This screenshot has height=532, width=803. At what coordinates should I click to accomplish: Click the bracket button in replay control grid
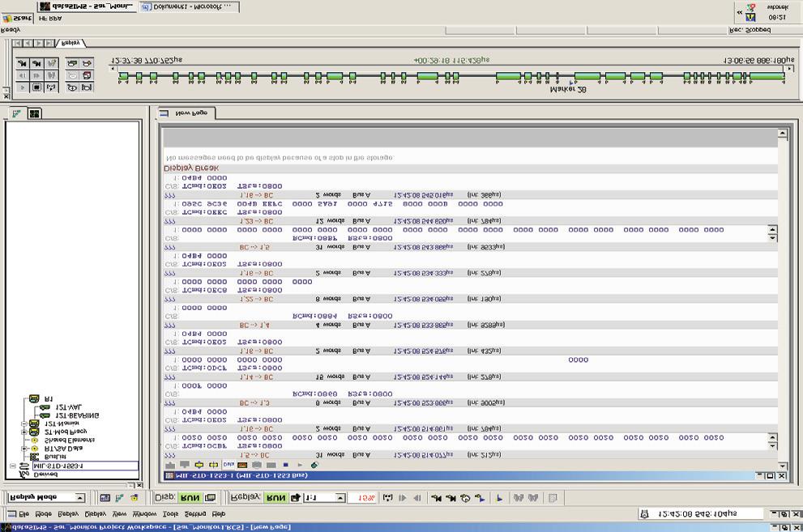tap(51, 87)
